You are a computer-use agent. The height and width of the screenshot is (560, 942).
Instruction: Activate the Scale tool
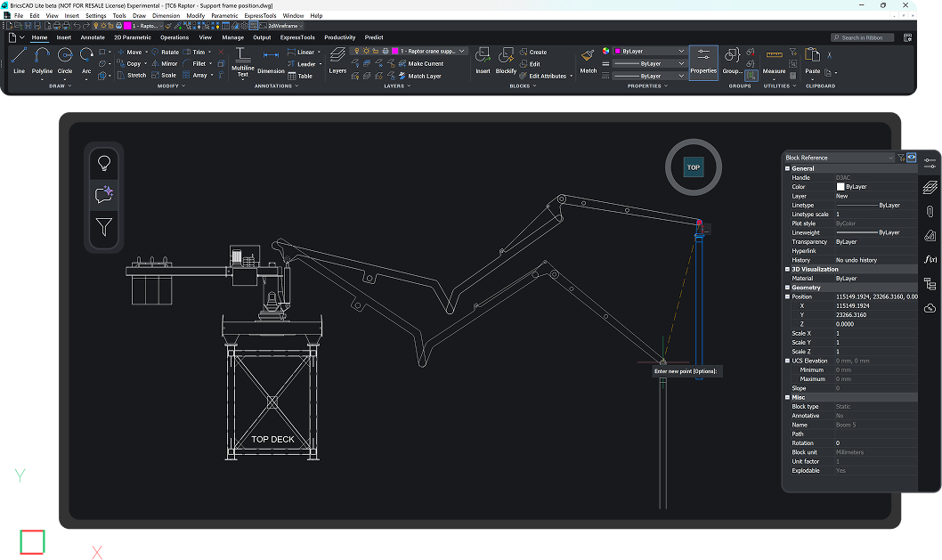(x=164, y=75)
